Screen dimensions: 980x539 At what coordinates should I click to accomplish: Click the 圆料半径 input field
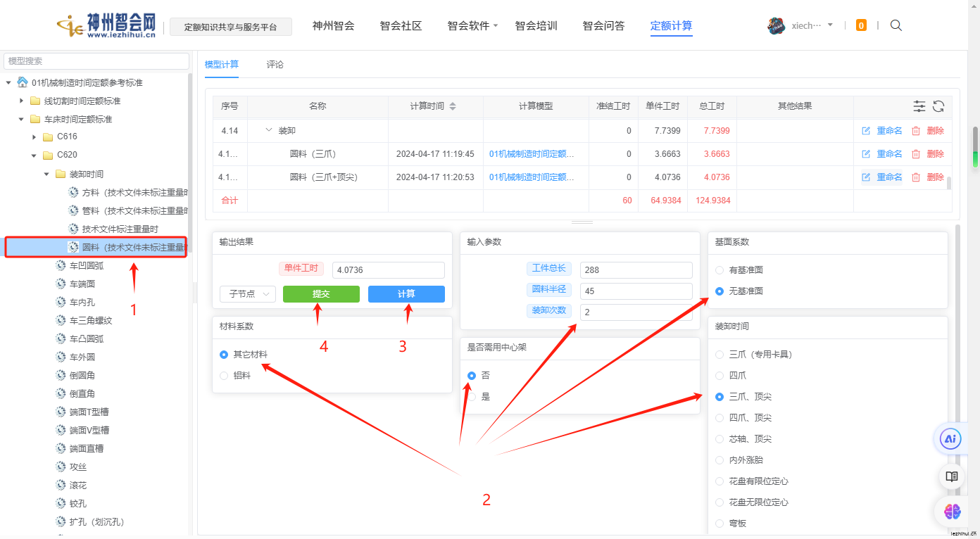click(636, 291)
